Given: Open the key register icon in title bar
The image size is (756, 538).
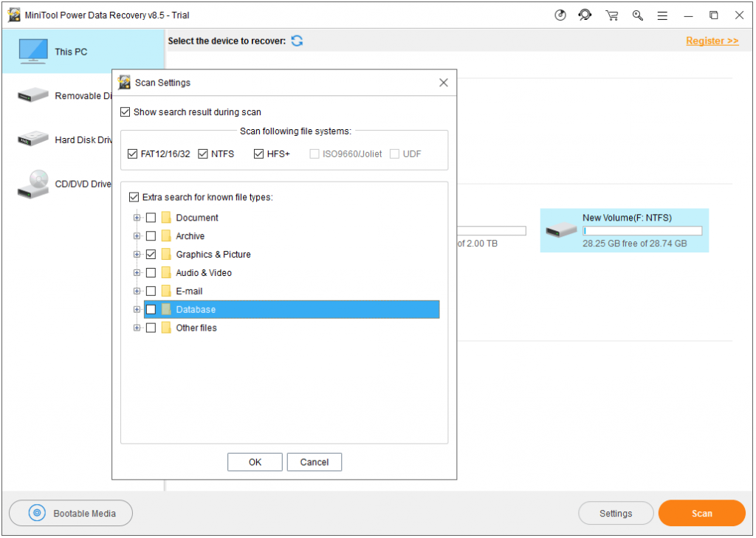Looking at the screenshot, I should point(638,15).
